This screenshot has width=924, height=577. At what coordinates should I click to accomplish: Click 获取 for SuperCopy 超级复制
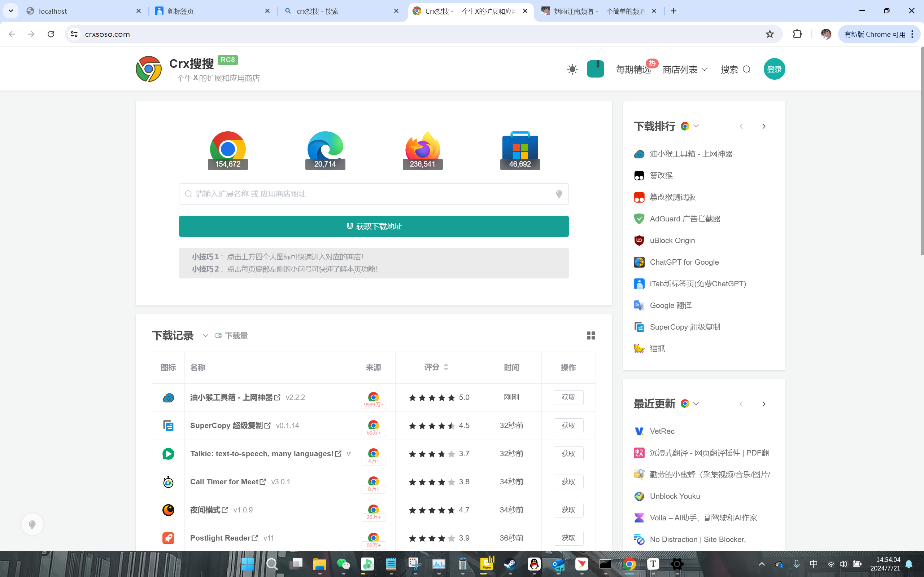point(568,426)
